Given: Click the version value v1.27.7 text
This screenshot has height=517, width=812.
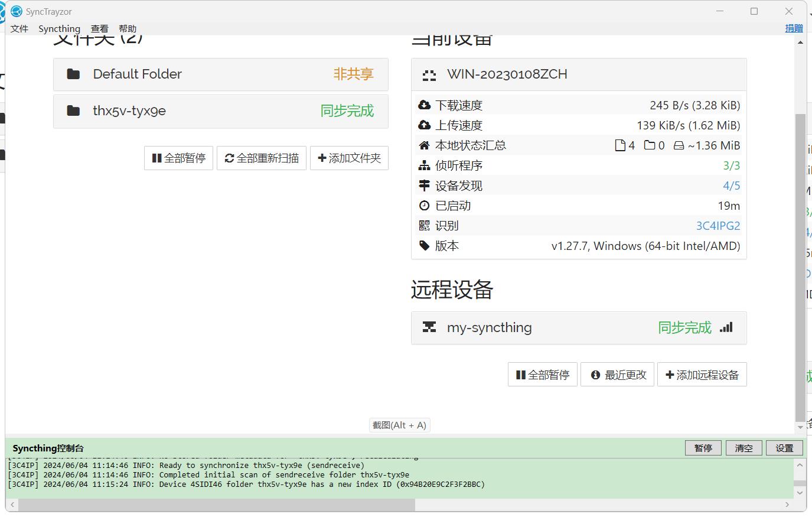Looking at the screenshot, I should coord(646,246).
